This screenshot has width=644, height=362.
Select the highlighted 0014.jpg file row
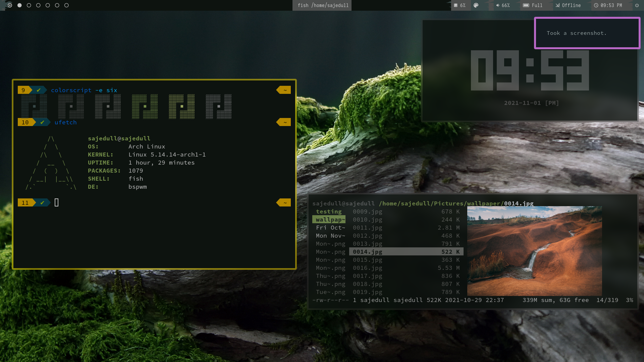coord(406,252)
